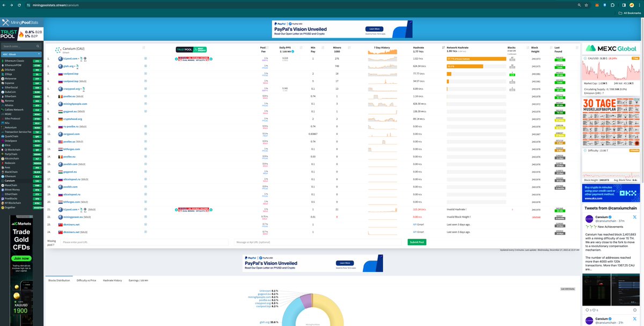Select Ethereum Classic in coin sidebar
Screen dimensions: 644x326
(14, 61)
